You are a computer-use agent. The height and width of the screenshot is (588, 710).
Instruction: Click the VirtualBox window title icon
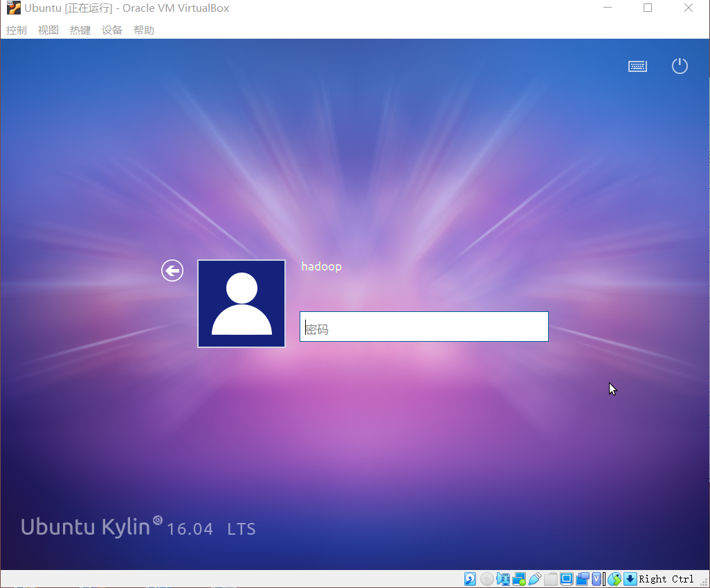14,8
